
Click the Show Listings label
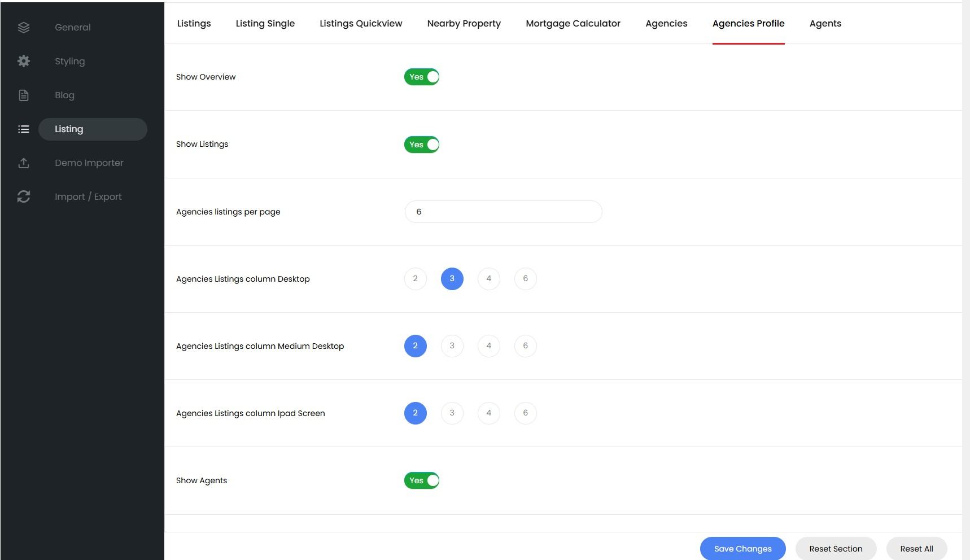[x=202, y=144]
